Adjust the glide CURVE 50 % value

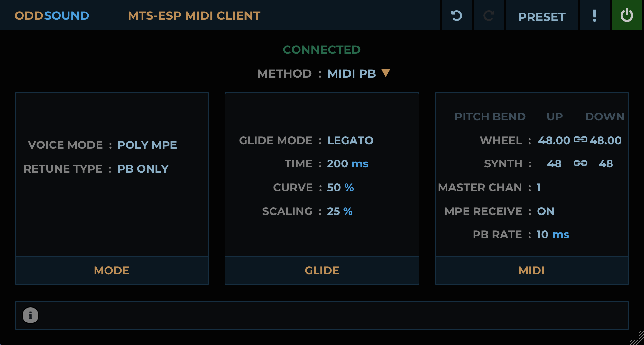340,187
